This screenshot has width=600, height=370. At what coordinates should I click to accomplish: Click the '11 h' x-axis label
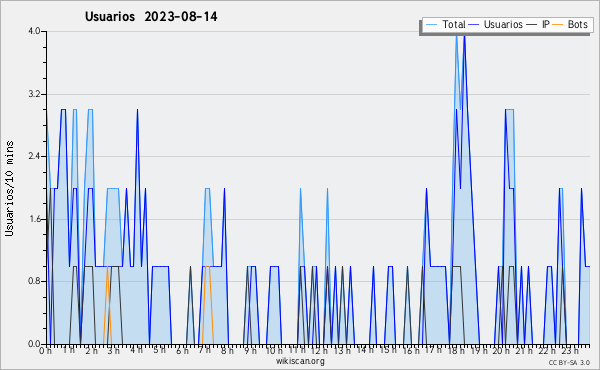(x=297, y=350)
